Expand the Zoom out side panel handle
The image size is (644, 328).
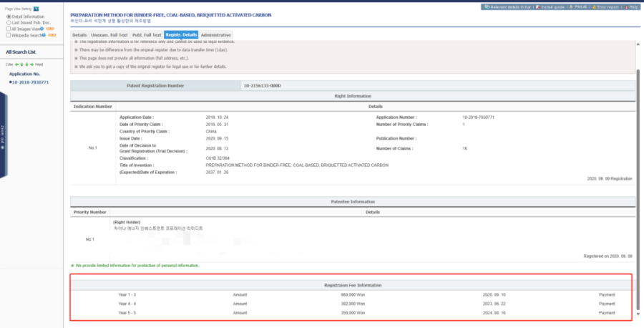[4, 135]
